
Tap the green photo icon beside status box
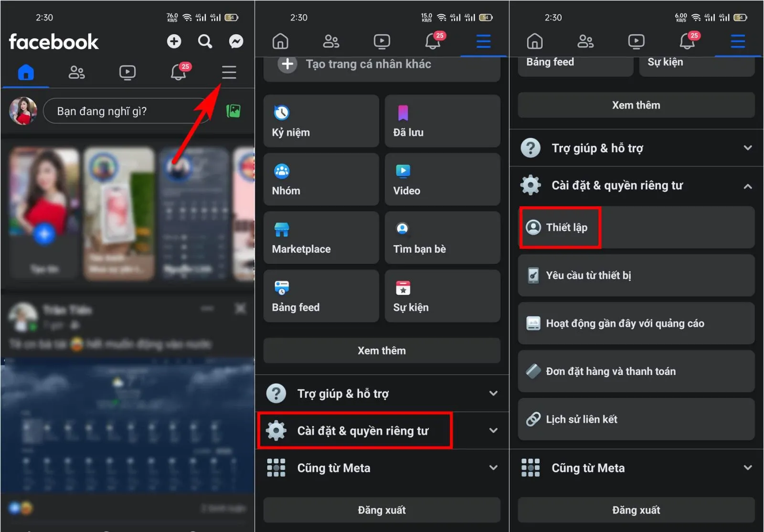233,111
